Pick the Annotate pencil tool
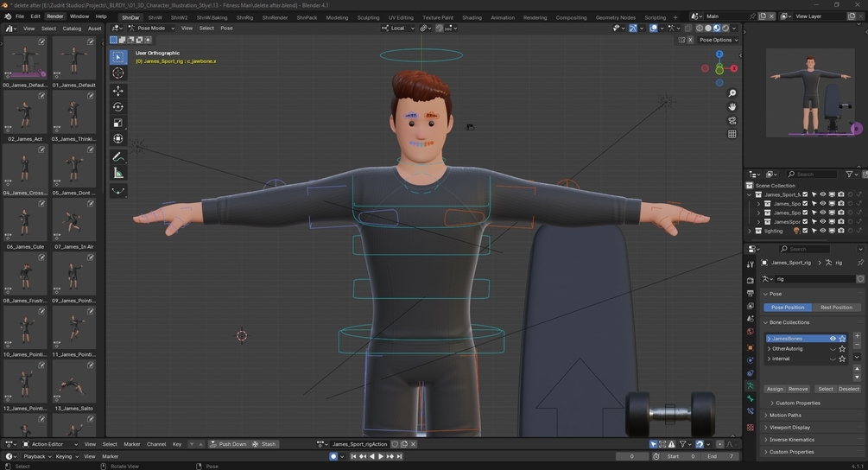The height and width of the screenshot is (470, 868). click(118, 156)
